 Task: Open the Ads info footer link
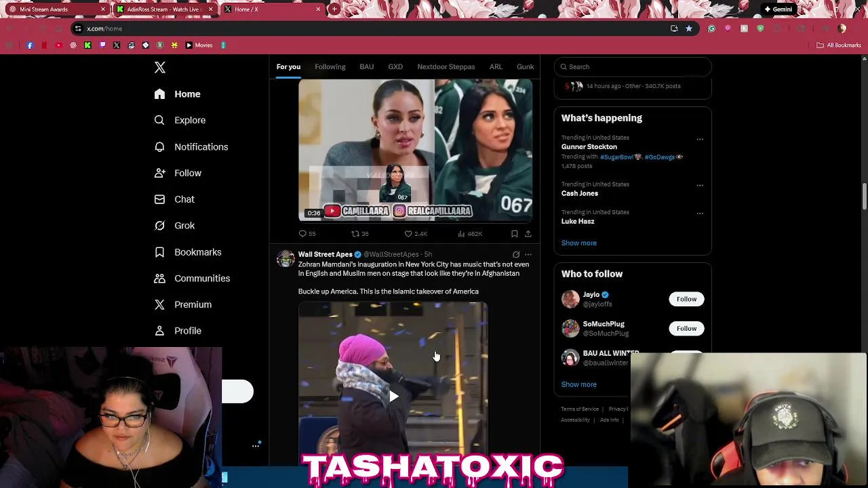(x=609, y=420)
